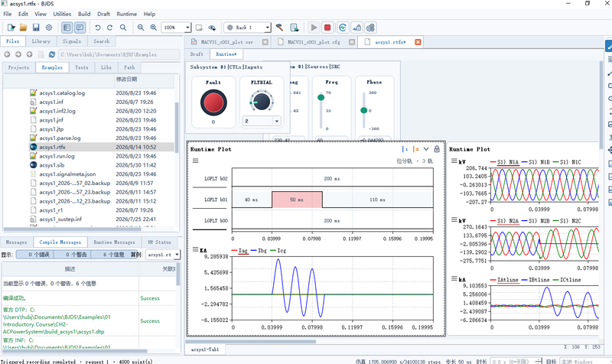Close the MACV31_c001_plot.cfg tab
Image resolution: width=612 pixels, height=364 pixels.
(352, 42)
